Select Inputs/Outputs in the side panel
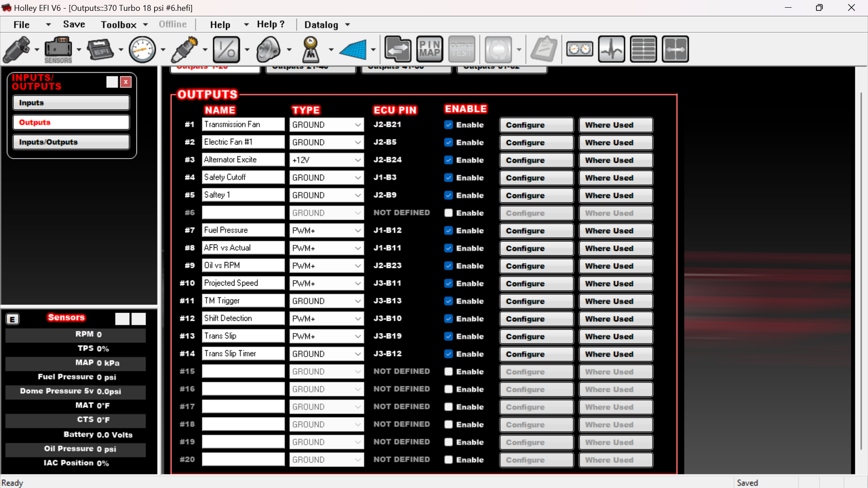Viewport: 868px width, 488px height. [71, 142]
